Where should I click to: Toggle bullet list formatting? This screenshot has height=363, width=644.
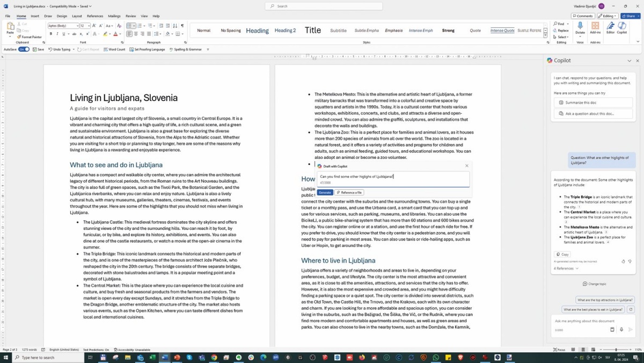click(x=129, y=25)
